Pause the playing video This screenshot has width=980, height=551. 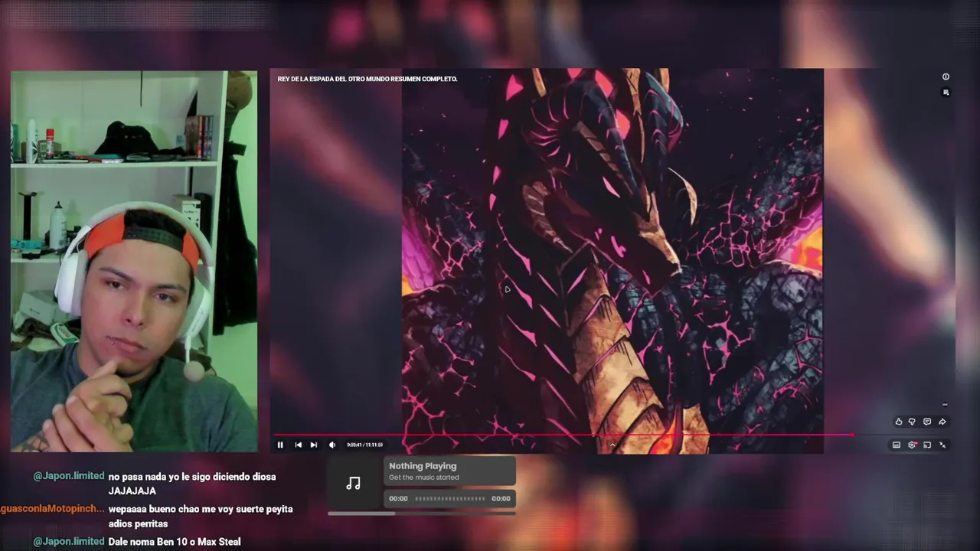coord(280,445)
